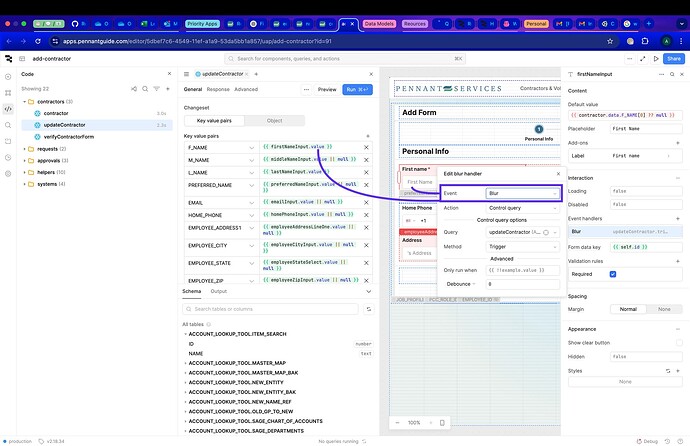Open the Event dropdown showing Blur
The height and width of the screenshot is (446, 690).
click(x=522, y=193)
